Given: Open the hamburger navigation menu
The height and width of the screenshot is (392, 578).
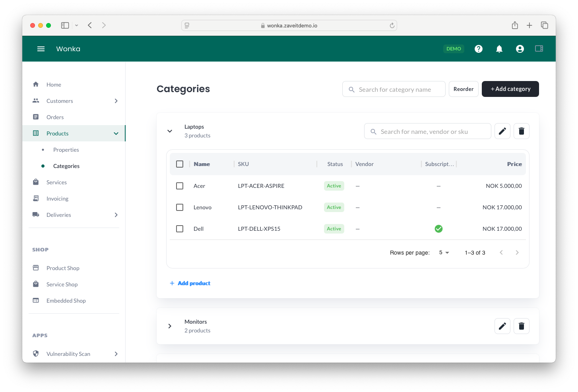Looking at the screenshot, I should click(41, 49).
